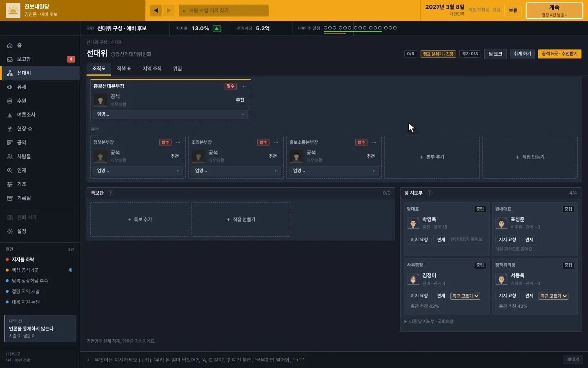588x368 pixels.
Task: Switch to the 직책 표 tab
Action: [124, 69]
